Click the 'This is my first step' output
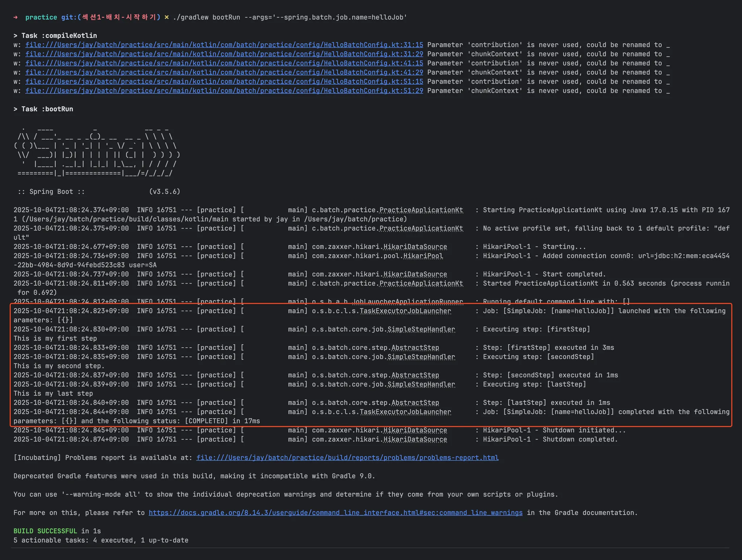The height and width of the screenshot is (560, 742). pyautogui.click(x=55, y=338)
